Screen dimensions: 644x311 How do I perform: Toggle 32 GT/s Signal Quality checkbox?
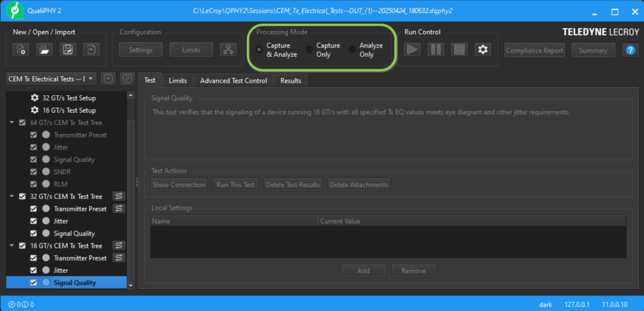(x=33, y=234)
